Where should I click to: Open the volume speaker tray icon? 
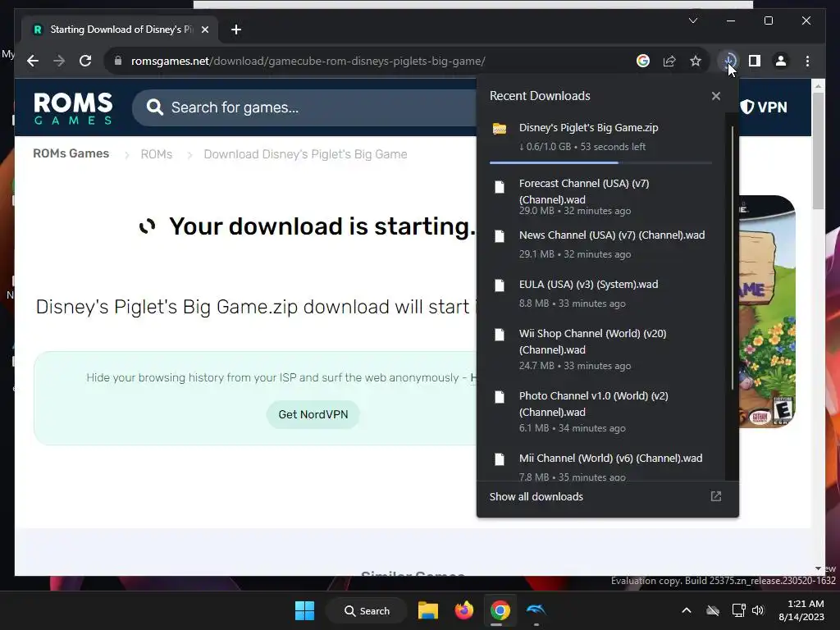pyautogui.click(x=757, y=610)
